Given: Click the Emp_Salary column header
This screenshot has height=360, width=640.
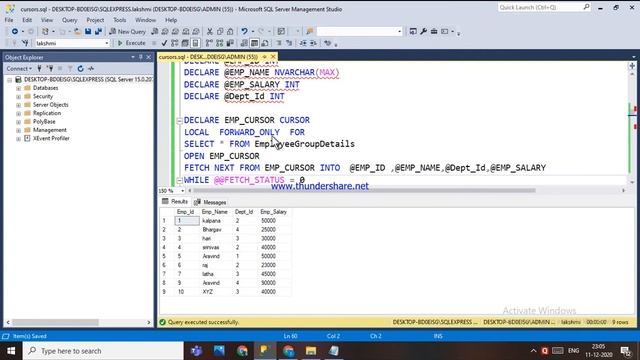Looking at the screenshot, I should coord(273,212).
